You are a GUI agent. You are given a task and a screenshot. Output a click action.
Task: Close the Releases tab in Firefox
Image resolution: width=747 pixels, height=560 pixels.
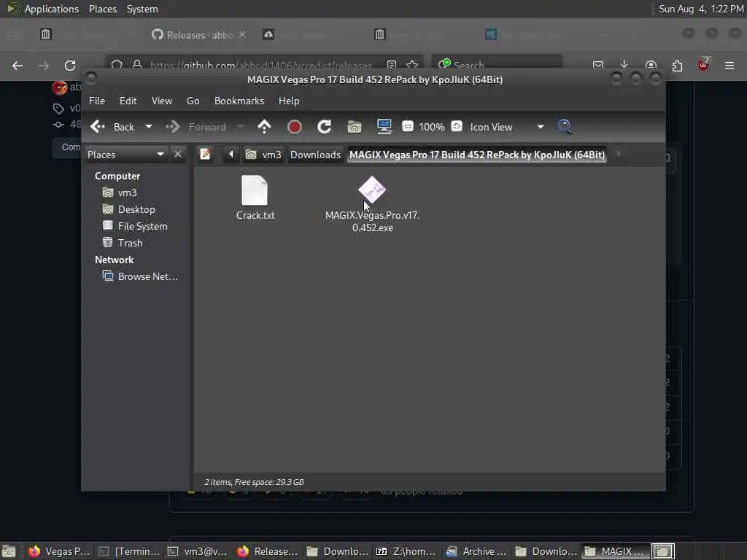pos(242,34)
